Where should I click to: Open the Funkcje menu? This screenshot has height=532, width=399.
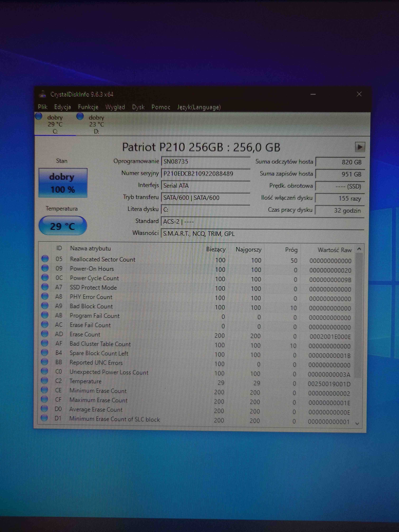[x=88, y=107]
